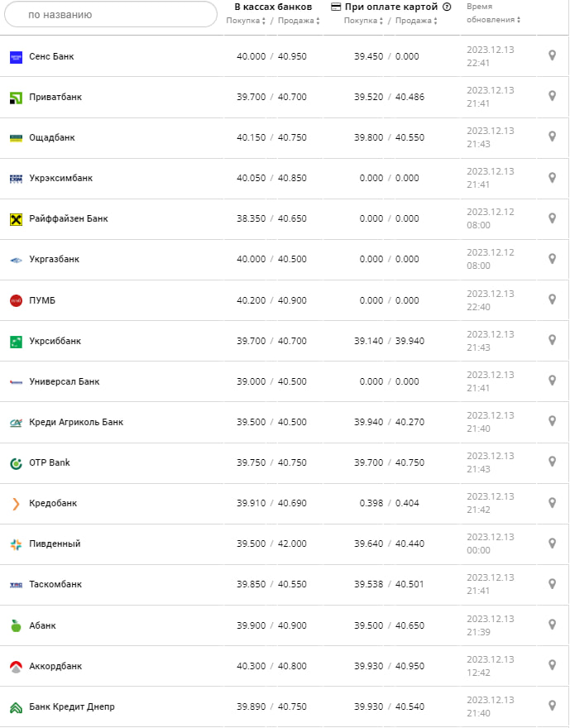This screenshot has height=728, width=570.
Task: Open the location pin for Банк Кредит Днепр
Action: (552, 706)
